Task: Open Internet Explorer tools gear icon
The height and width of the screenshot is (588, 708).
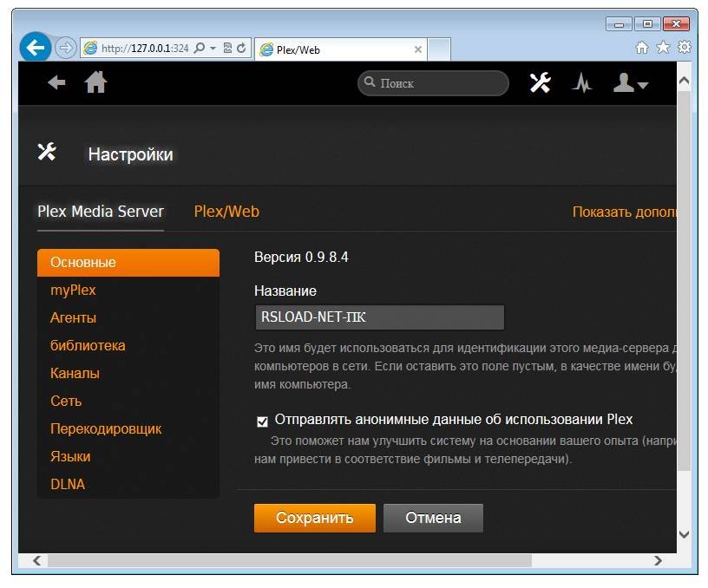Action: pyautogui.click(x=685, y=47)
